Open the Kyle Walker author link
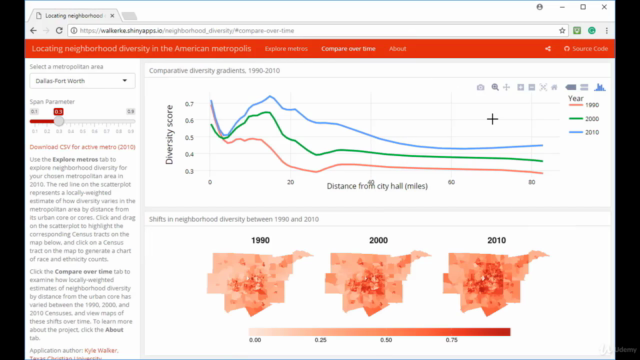 coord(101,350)
